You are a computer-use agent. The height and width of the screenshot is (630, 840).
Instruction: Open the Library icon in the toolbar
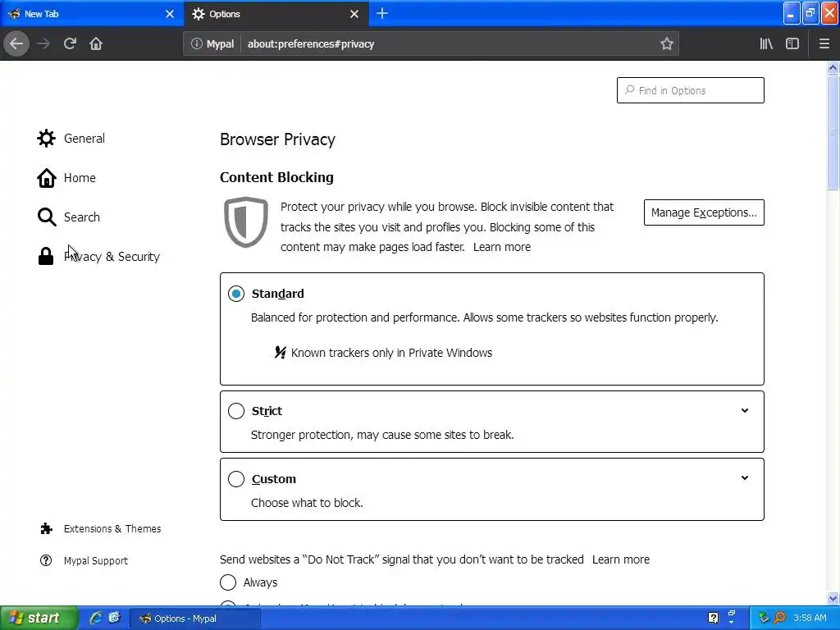pos(766,43)
